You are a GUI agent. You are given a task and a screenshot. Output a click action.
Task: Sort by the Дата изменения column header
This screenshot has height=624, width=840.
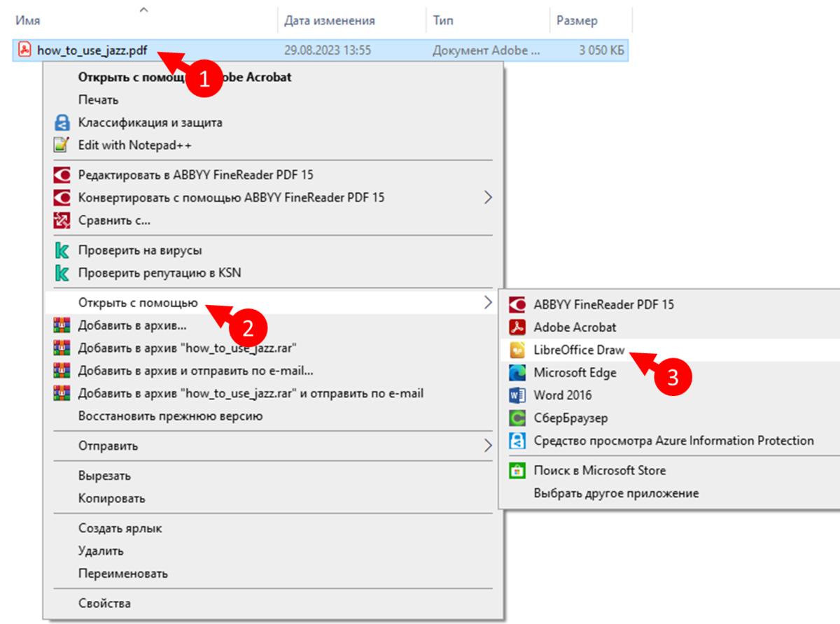(329, 21)
